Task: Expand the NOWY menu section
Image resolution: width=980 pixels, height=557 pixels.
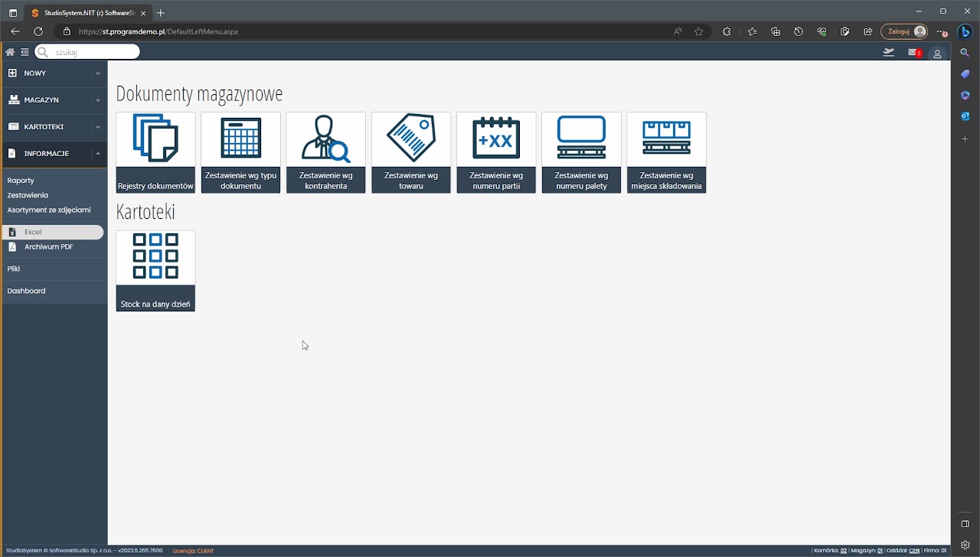Action: 54,73
